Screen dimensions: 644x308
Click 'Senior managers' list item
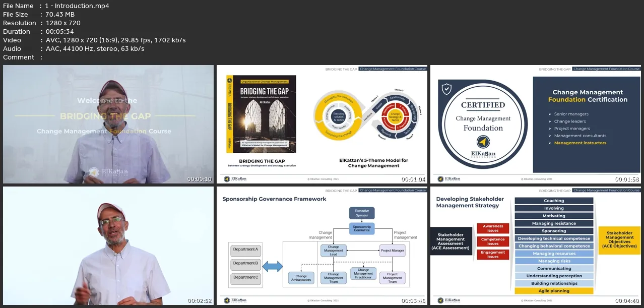tap(571, 114)
